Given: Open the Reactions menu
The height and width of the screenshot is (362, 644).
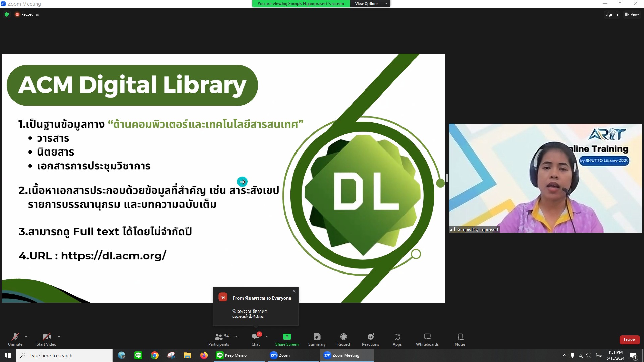Looking at the screenshot, I should (370, 339).
